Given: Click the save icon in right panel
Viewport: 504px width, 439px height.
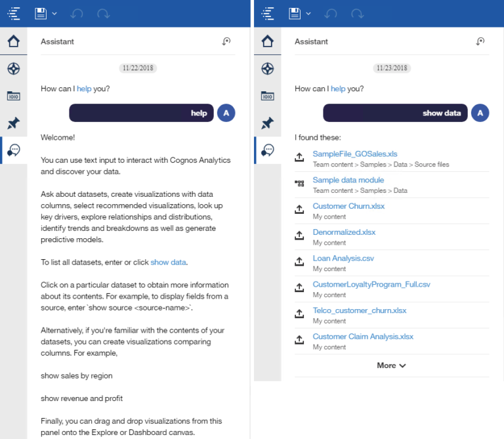Looking at the screenshot, I should click(295, 14).
